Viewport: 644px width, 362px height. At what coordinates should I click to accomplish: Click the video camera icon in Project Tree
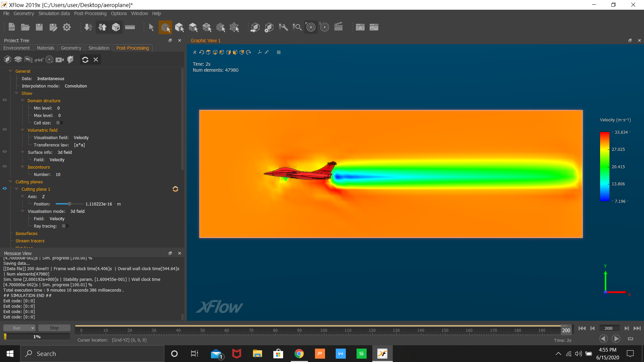tap(60, 60)
